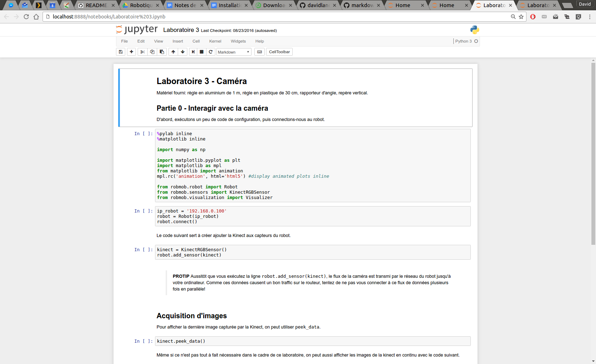Open the zoom magnifier icon in address bar

point(513,17)
